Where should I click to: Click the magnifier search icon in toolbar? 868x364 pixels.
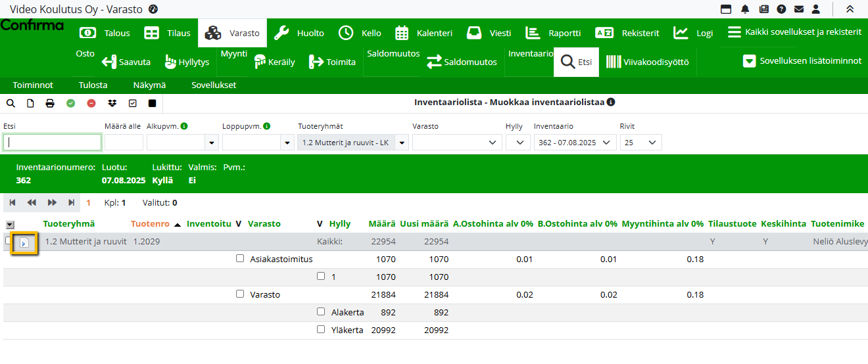pos(11,103)
